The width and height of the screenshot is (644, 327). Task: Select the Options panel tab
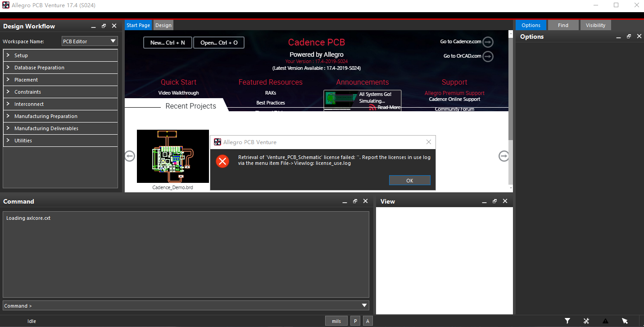coord(531,25)
